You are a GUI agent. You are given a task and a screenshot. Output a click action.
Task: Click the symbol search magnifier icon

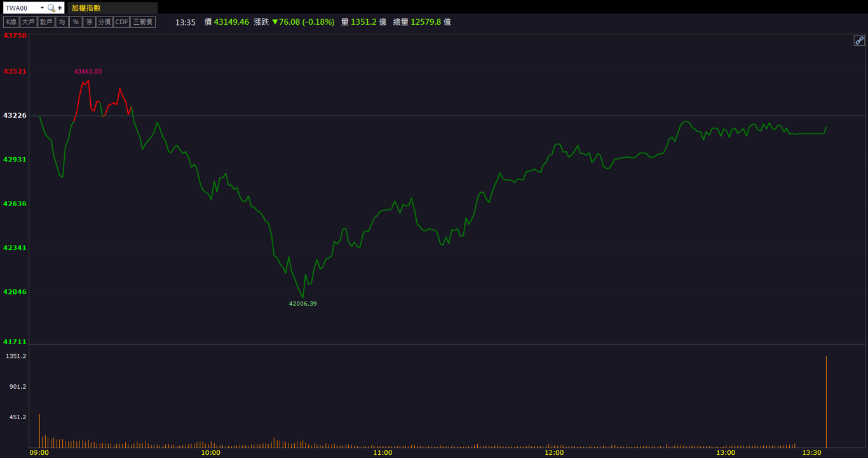(x=51, y=8)
